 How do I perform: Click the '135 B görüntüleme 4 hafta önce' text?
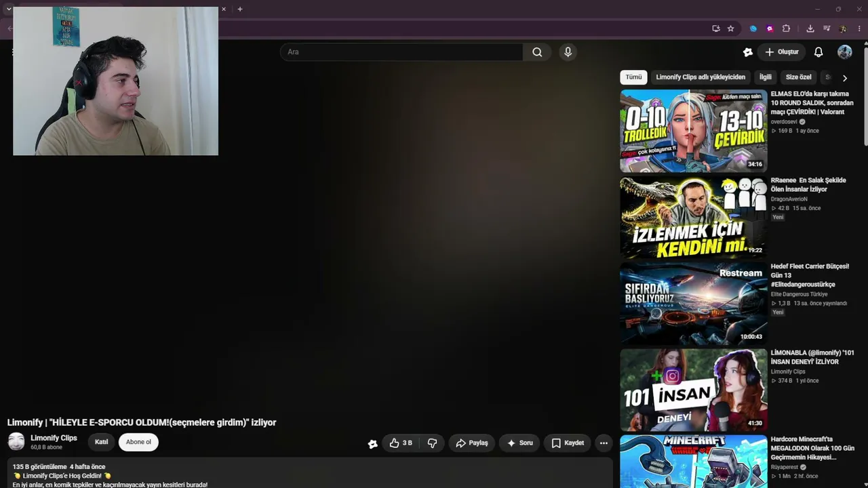click(59, 467)
